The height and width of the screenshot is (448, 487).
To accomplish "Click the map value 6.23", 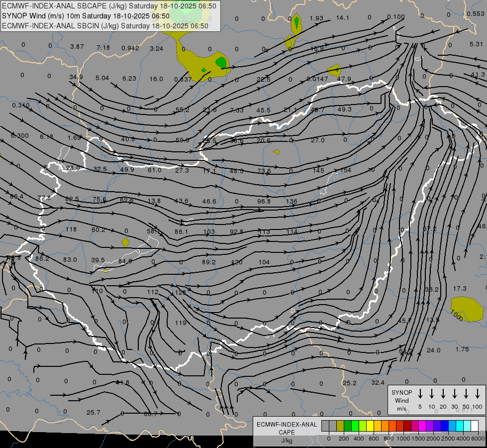I will tap(129, 78).
